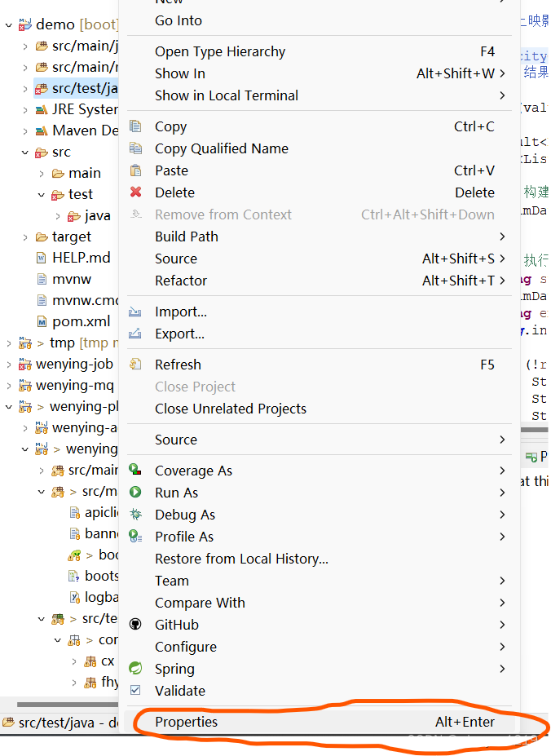This screenshot has height=756, width=551.
Task: Expand the wenying-job project node
Action: pyautogui.click(x=9, y=365)
